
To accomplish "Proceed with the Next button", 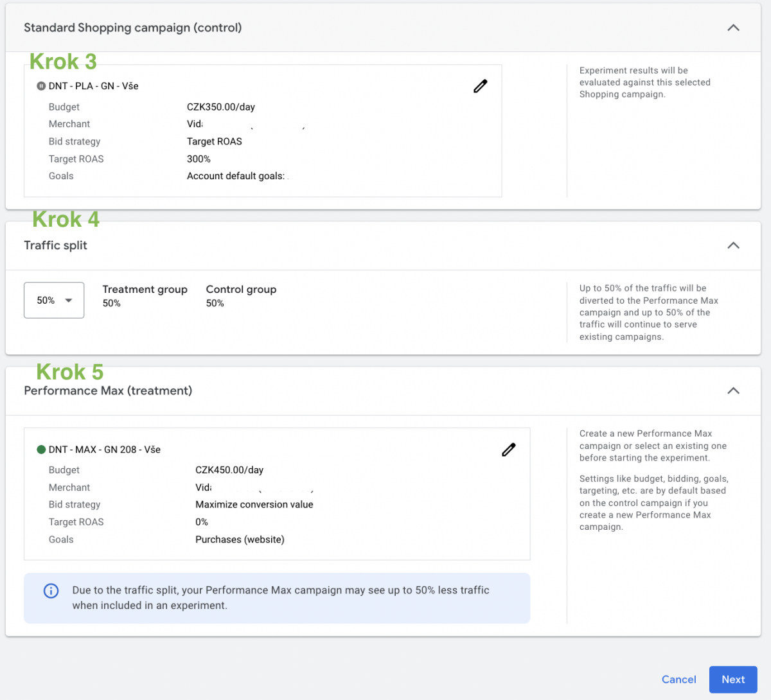I will pos(733,679).
